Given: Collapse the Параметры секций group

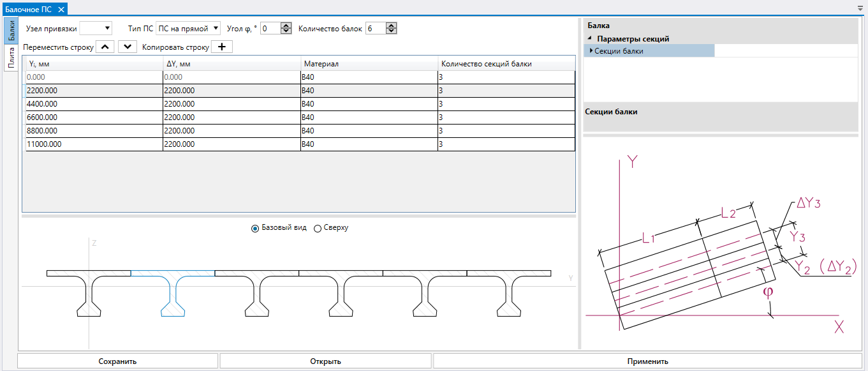Looking at the screenshot, I should pos(590,39).
